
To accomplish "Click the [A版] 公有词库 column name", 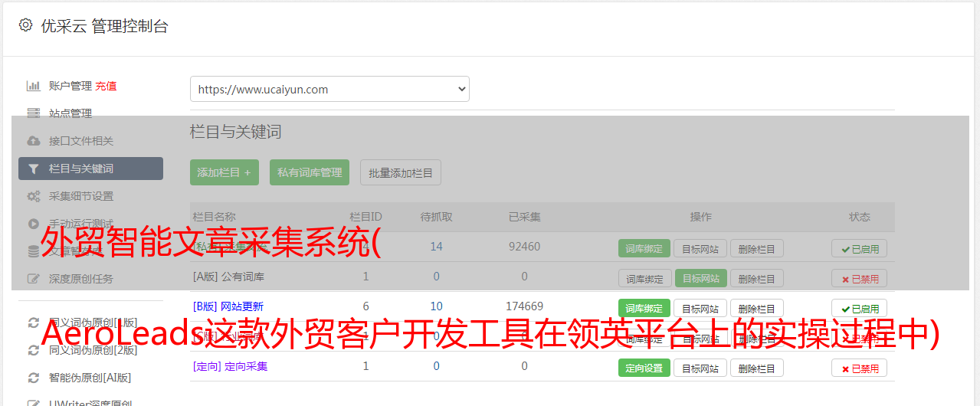I will pyautogui.click(x=228, y=277).
